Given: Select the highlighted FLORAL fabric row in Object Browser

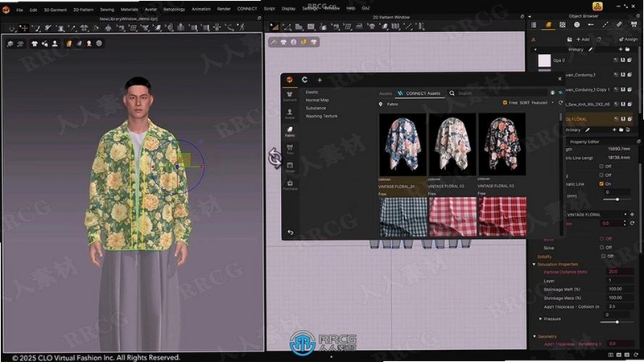Looking at the screenshot, I should pyautogui.click(x=600, y=119).
